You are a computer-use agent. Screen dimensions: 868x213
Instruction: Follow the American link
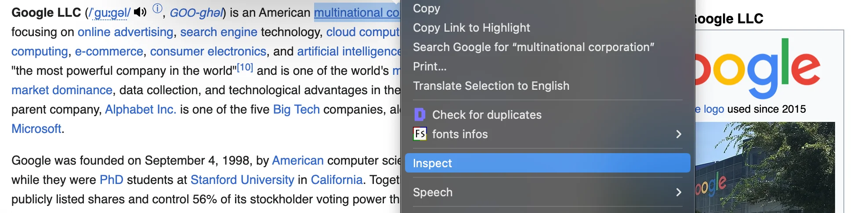(298, 161)
